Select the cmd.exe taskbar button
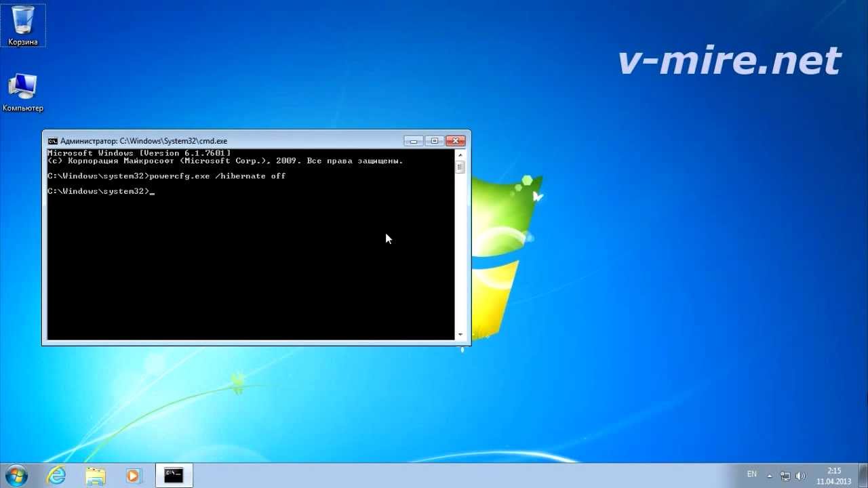This screenshot has height=488, width=868. (x=174, y=475)
